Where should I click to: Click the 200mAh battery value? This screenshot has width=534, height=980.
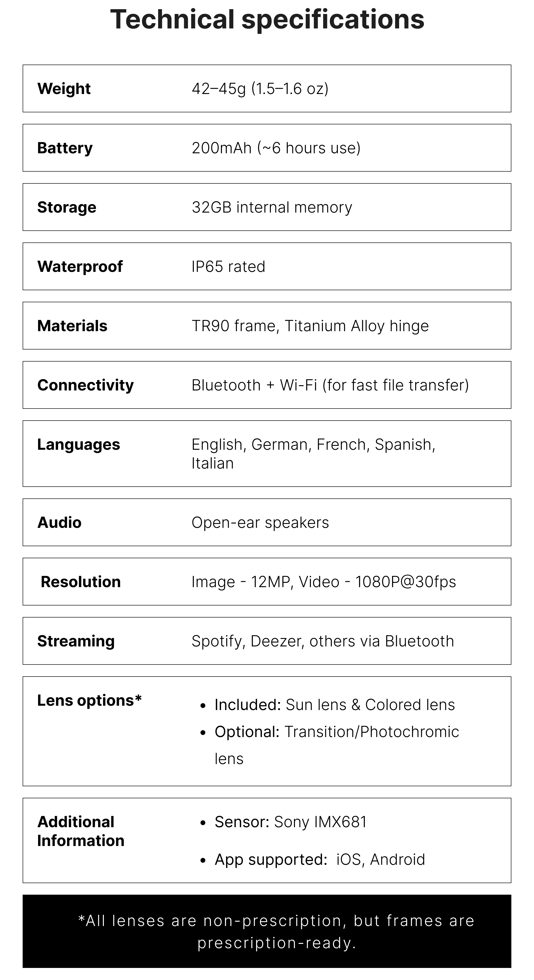coord(276,148)
